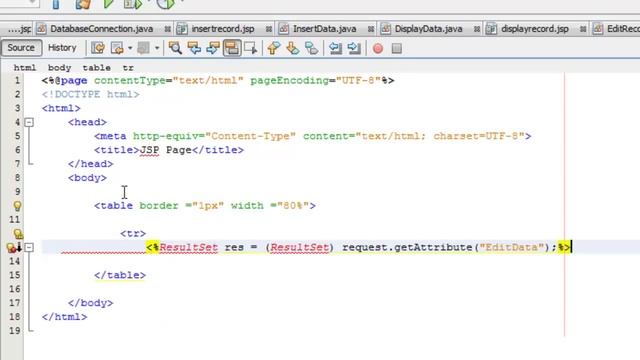Click the JSP file icon on displayrecord.jsp tab
Viewport: 640px width, 360px height.
pyautogui.click(x=491, y=29)
